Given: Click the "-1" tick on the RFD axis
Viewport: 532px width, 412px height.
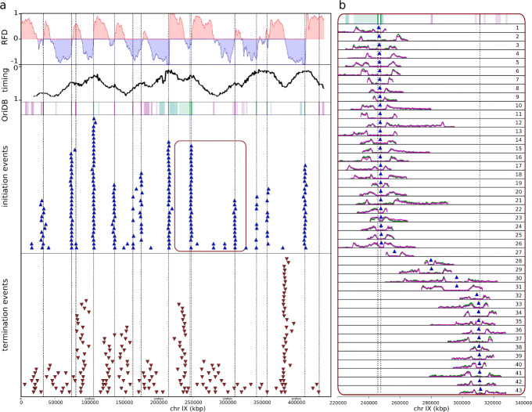Looking at the screenshot, I should (16, 61).
